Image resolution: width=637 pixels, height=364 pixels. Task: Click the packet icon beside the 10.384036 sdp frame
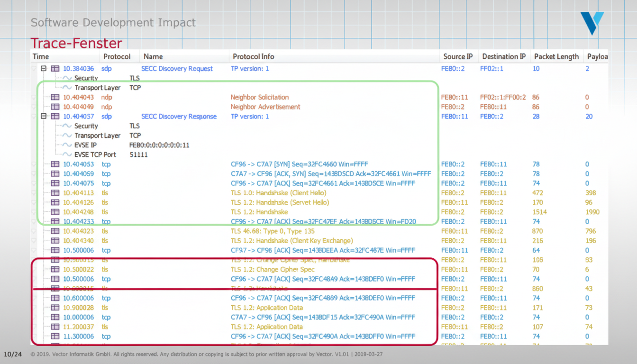tap(55, 68)
